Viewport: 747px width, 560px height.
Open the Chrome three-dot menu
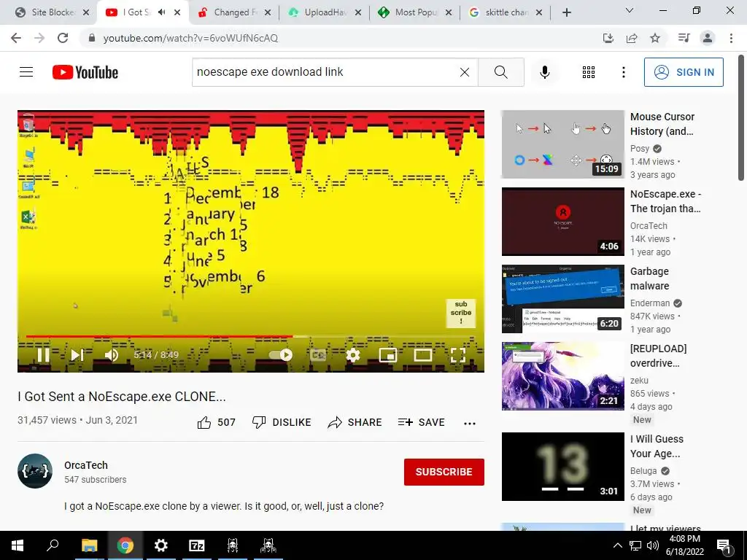(x=731, y=38)
